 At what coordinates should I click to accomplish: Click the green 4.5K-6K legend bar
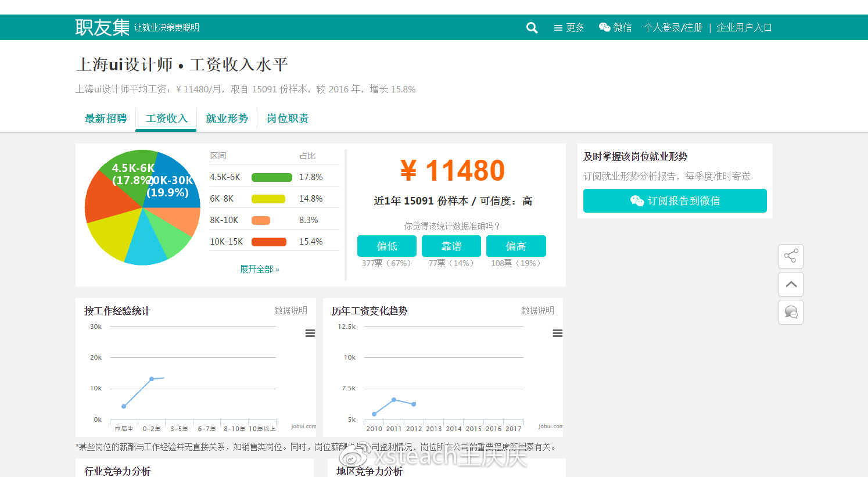tap(271, 177)
